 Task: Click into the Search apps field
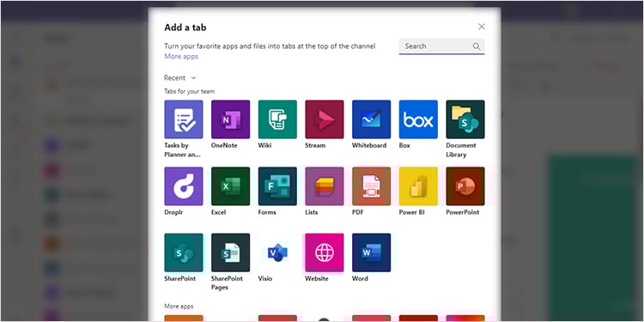click(x=441, y=46)
